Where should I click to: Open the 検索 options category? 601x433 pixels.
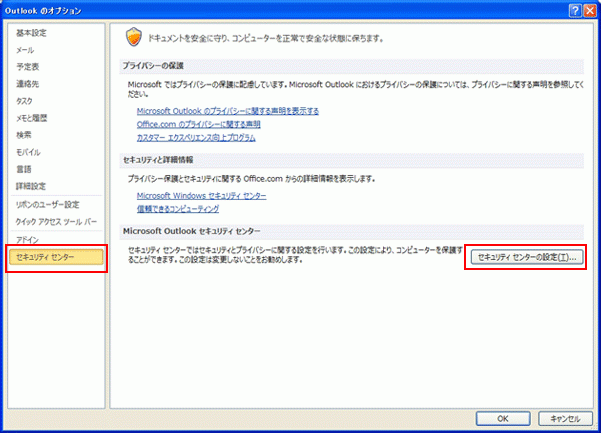click(23, 135)
